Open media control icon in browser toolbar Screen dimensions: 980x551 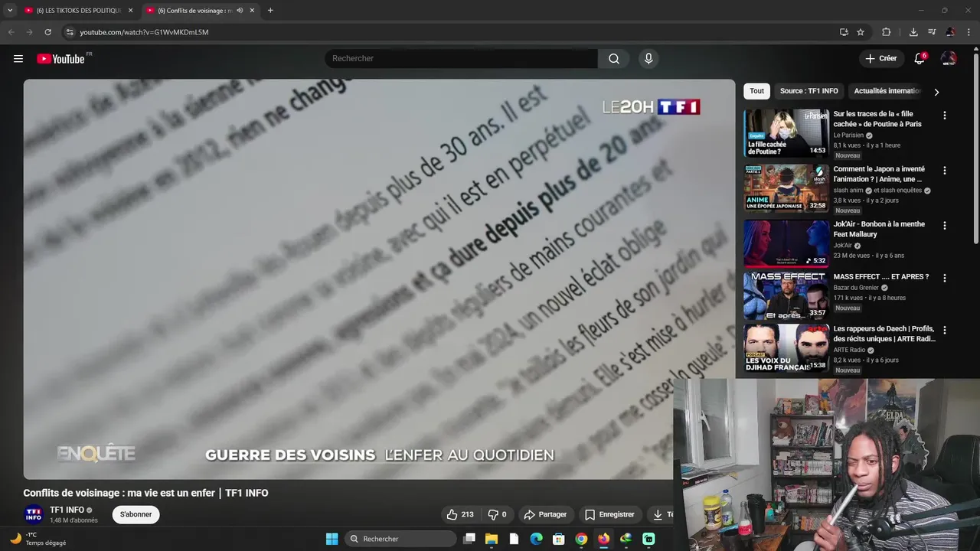point(932,32)
